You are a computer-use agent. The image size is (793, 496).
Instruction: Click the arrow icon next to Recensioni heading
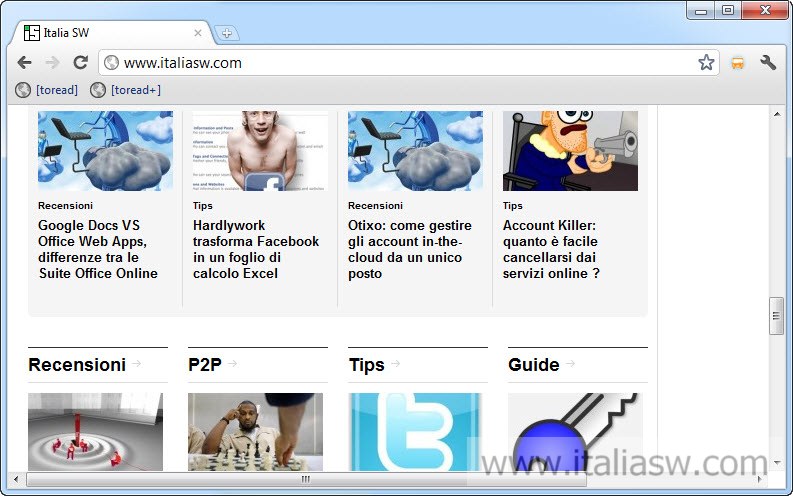point(137,364)
